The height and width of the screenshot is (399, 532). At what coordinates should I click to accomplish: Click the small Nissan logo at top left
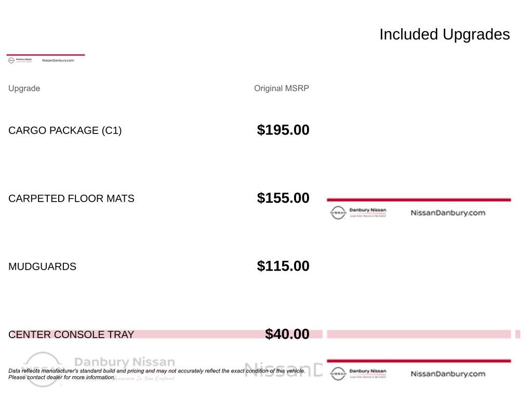point(11,60)
